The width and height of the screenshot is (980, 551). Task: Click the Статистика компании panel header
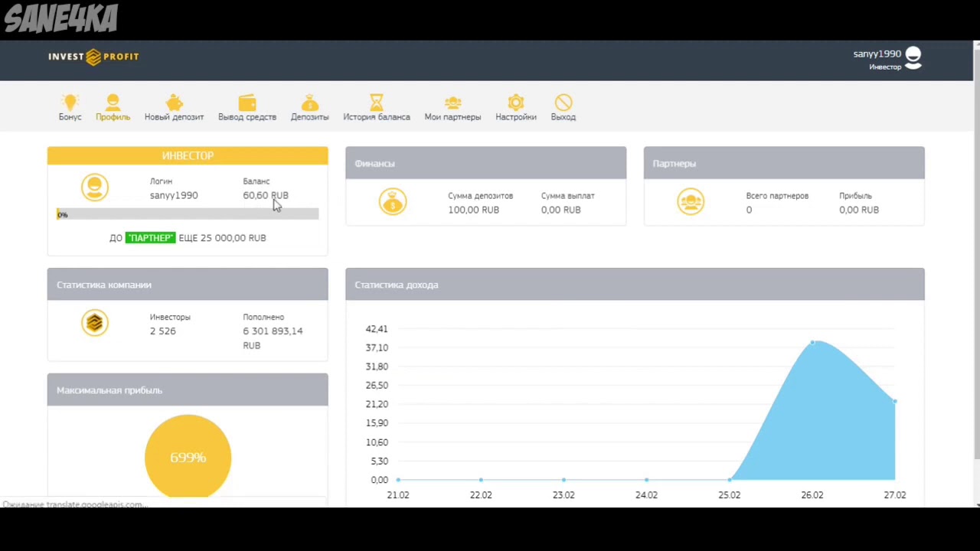click(188, 284)
